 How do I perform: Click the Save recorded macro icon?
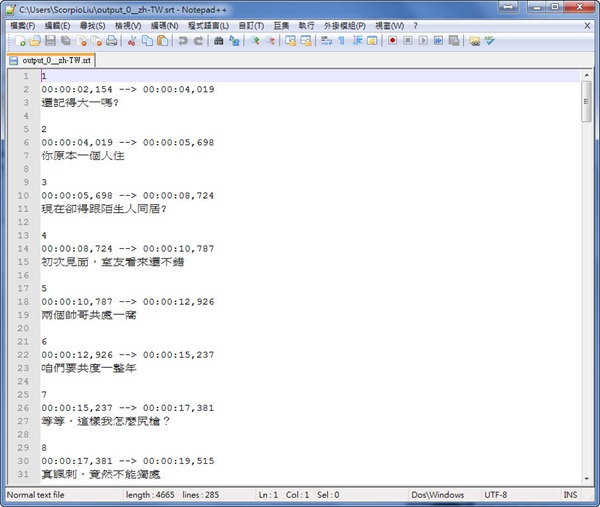pyautogui.click(x=453, y=41)
